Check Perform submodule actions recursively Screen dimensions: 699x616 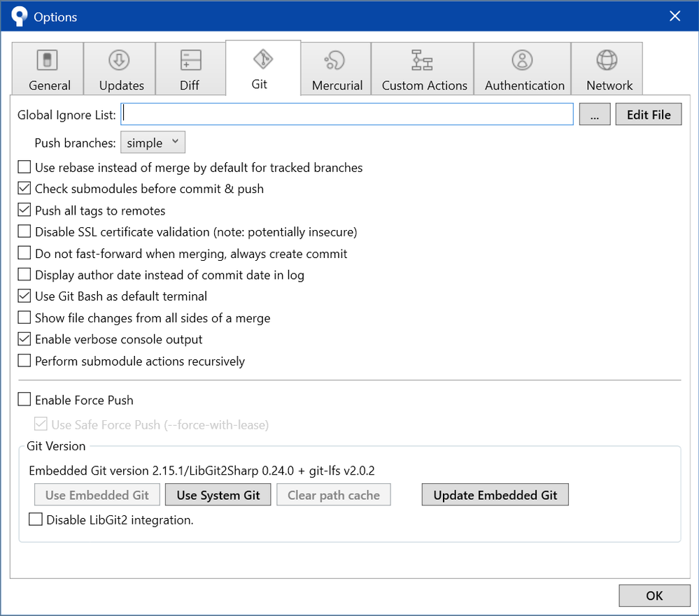[x=24, y=360]
